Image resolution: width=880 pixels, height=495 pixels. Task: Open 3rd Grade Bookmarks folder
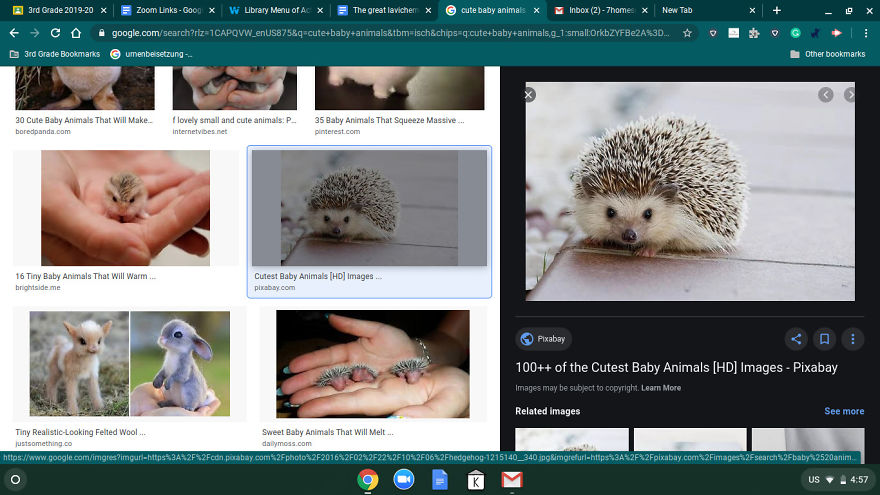click(55, 54)
